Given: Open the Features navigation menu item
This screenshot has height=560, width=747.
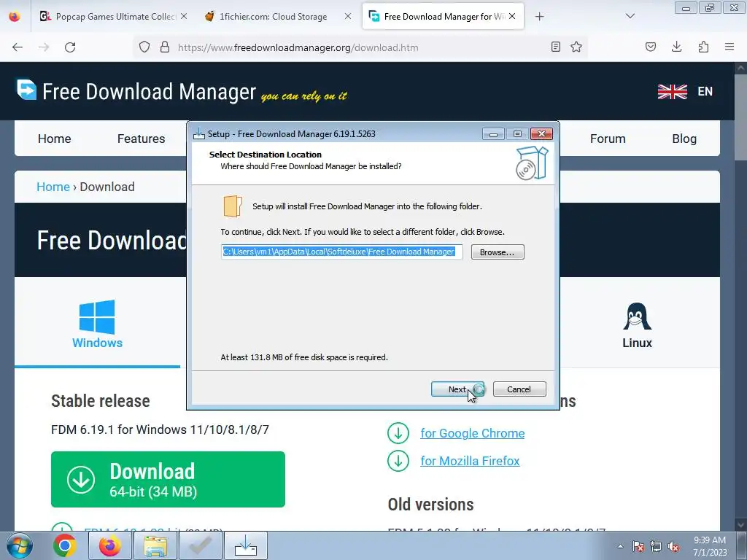Looking at the screenshot, I should 141,139.
